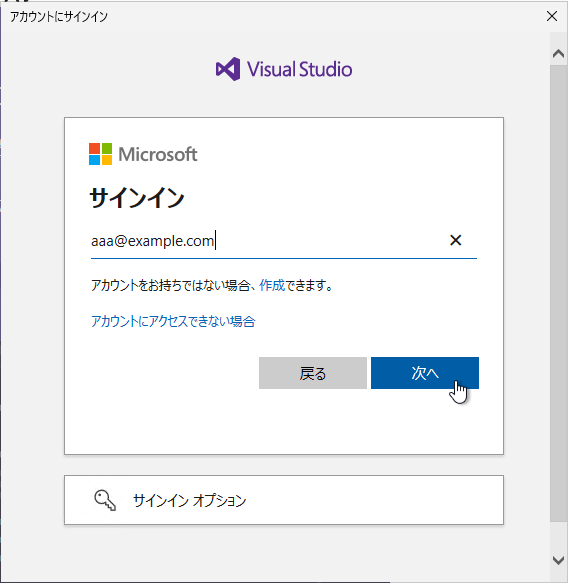The height and width of the screenshot is (583, 568).
Task: Click the key icon for sign-in options
Action: [105, 500]
